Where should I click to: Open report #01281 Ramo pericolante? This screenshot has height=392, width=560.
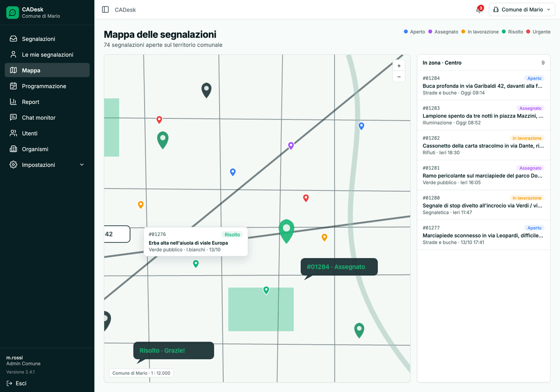pos(484,175)
